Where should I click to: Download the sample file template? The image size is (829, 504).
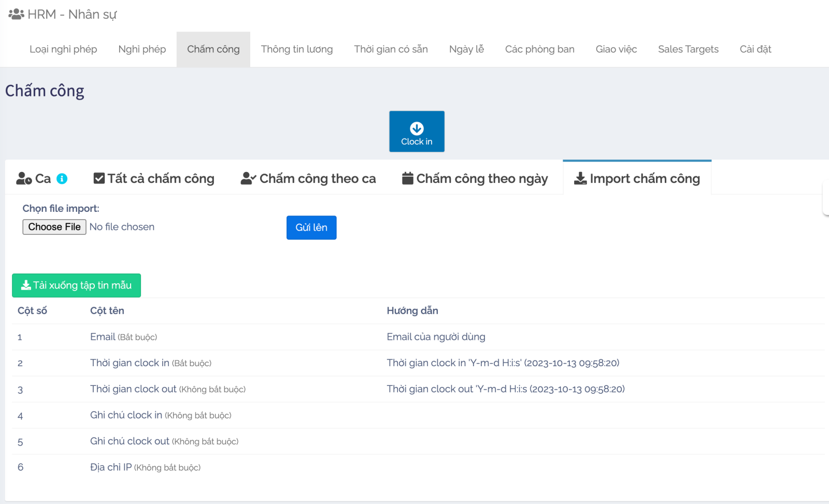click(x=76, y=285)
